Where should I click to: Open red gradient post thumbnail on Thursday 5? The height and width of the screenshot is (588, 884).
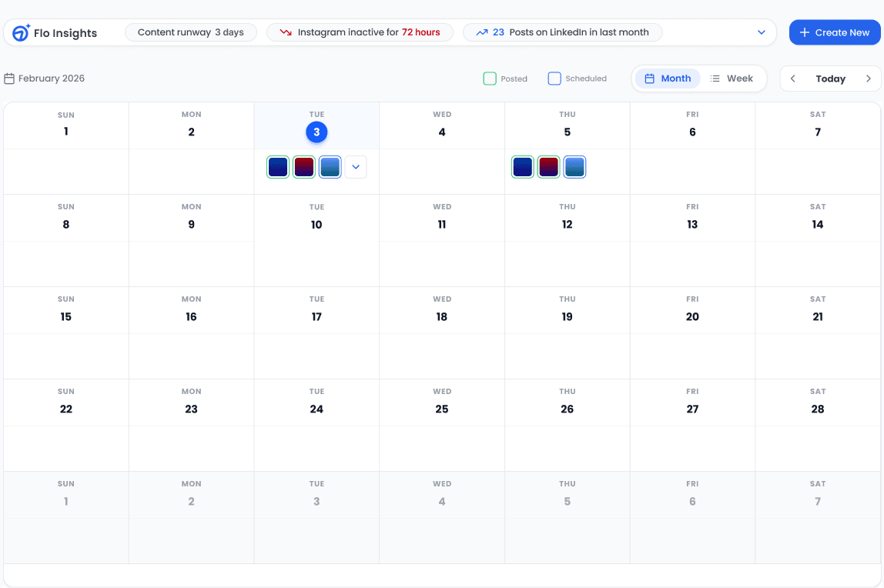pyautogui.click(x=548, y=167)
